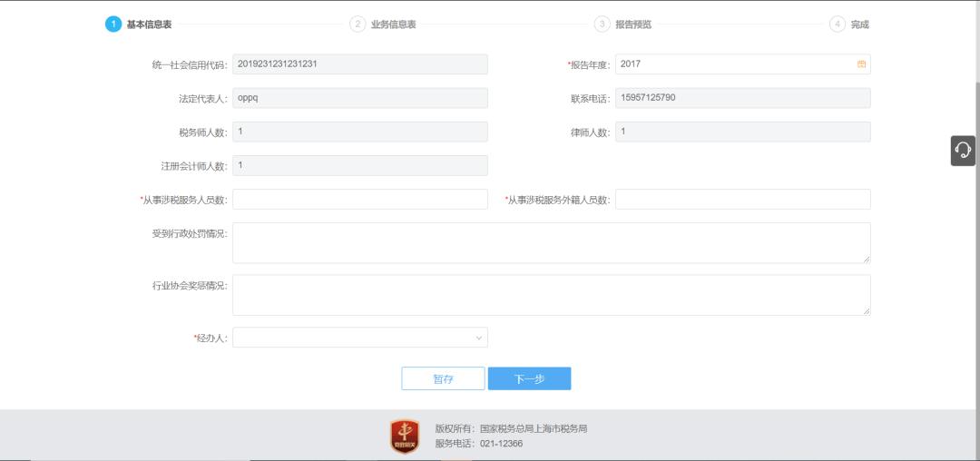
Task: Click the 法定代表人 field showing oppq
Action: click(359, 98)
